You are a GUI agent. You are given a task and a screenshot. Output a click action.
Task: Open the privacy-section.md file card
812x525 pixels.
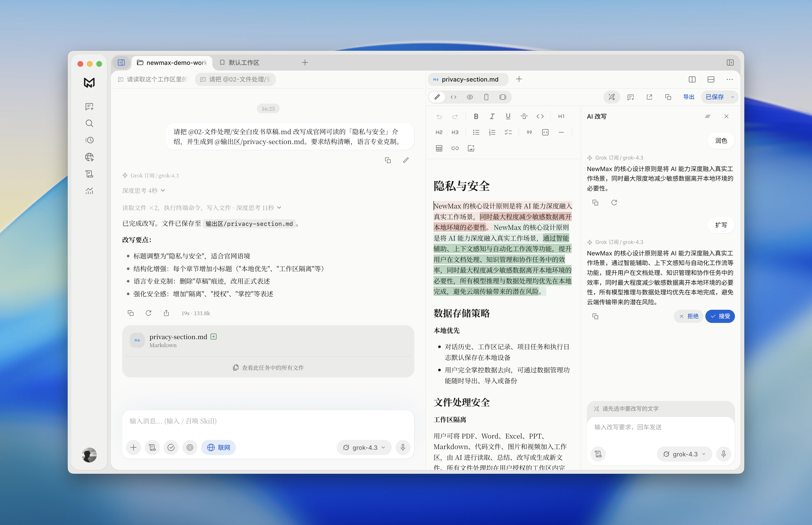pyautogui.click(x=268, y=341)
